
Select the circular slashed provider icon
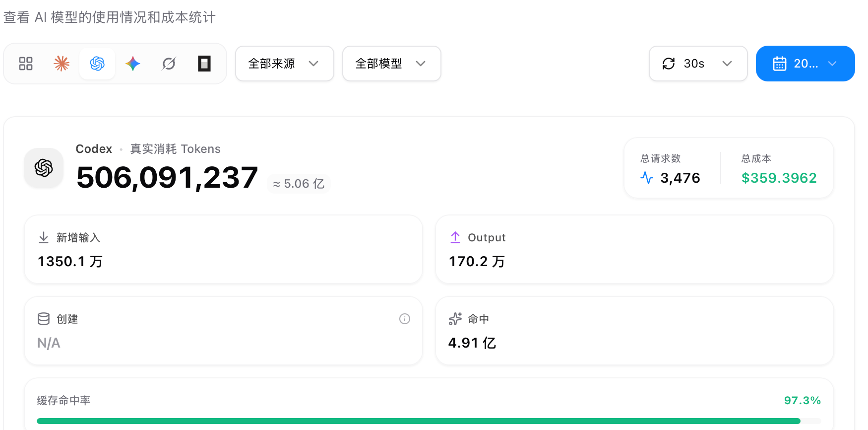tap(169, 64)
